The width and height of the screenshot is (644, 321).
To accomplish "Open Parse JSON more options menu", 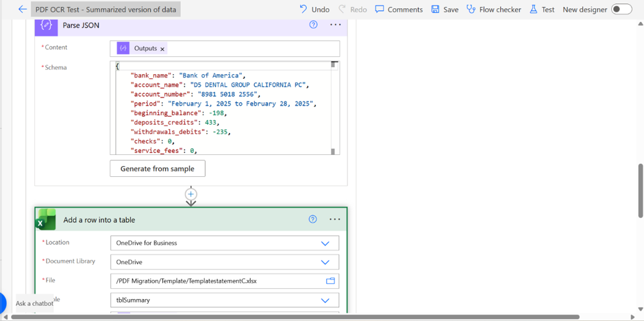I will click(x=336, y=25).
